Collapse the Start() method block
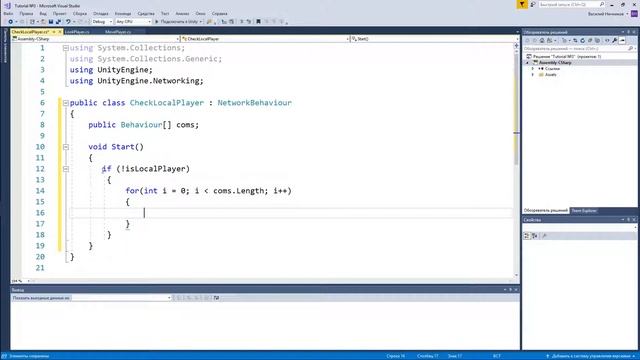This screenshot has width=640, height=360. pyautogui.click(x=66, y=147)
